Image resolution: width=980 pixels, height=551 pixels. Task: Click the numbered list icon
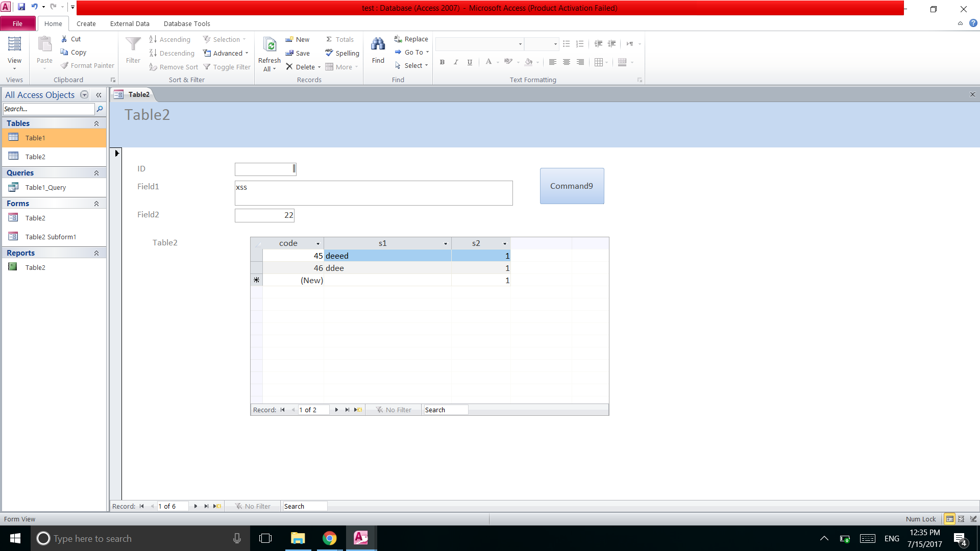pos(580,44)
